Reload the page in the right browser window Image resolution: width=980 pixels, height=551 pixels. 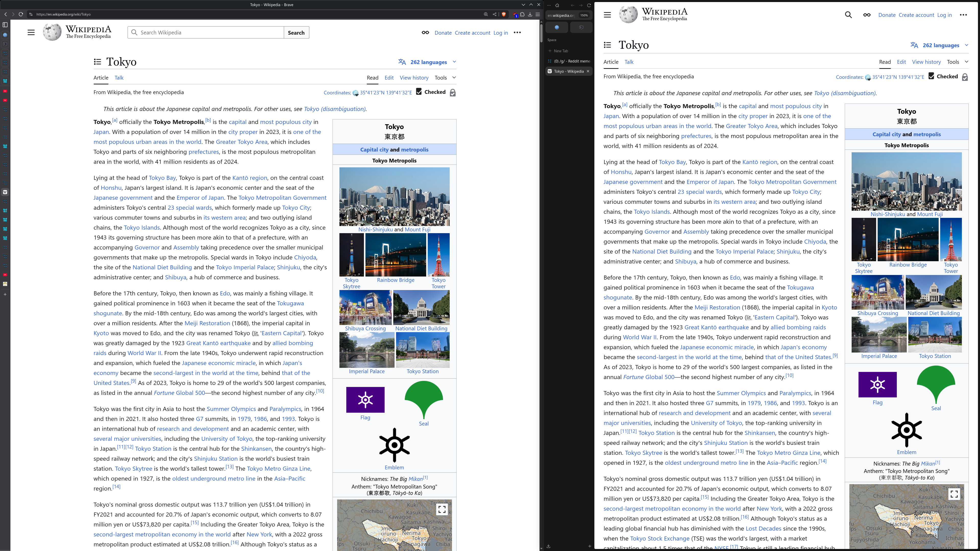click(x=589, y=5)
